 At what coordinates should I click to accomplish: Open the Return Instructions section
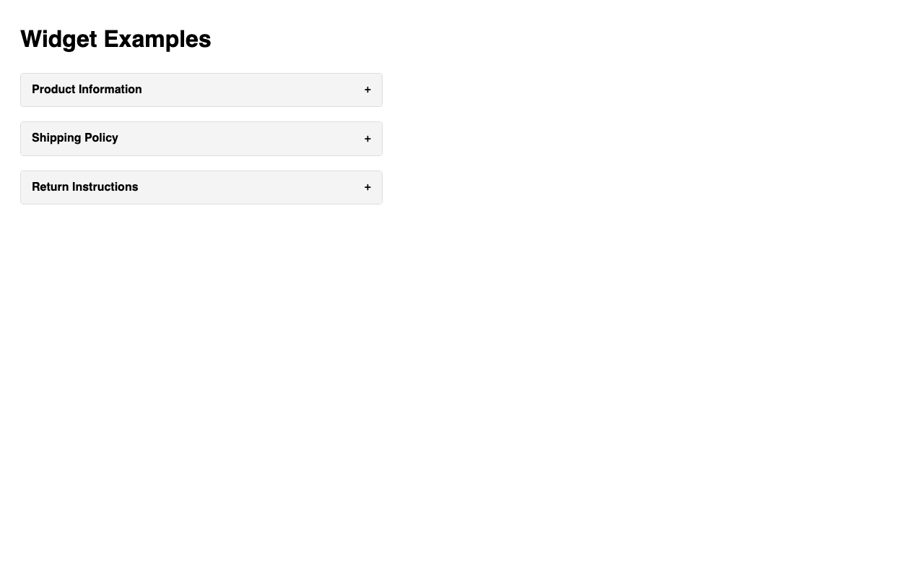click(x=201, y=188)
